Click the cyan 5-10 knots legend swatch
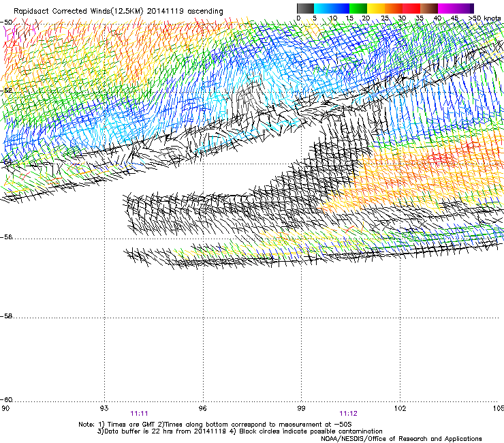Viewport: 504px width, 443px height. click(323, 8)
